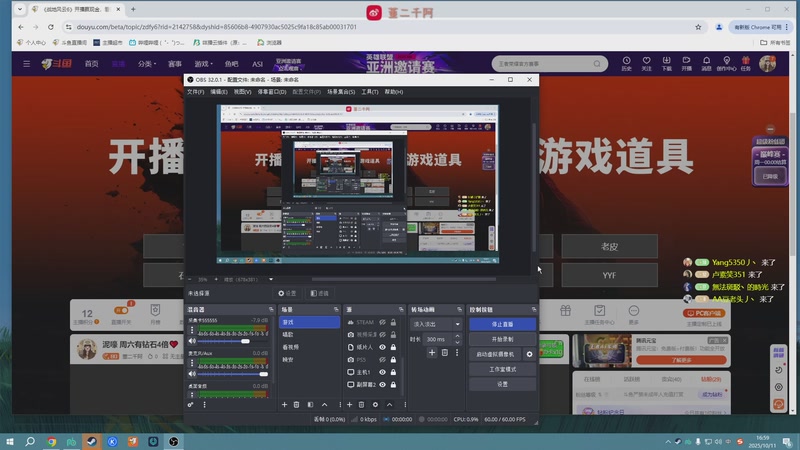Delete selected scene using trash icon in Scenes panel
Viewport: 800px width, 450px height.
[x=296, y=405]
